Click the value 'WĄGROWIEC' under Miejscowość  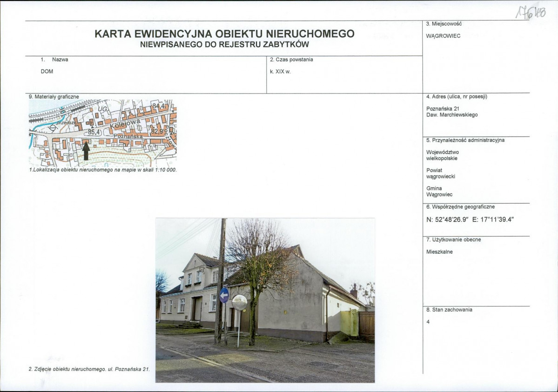click(x=443, y=36)
